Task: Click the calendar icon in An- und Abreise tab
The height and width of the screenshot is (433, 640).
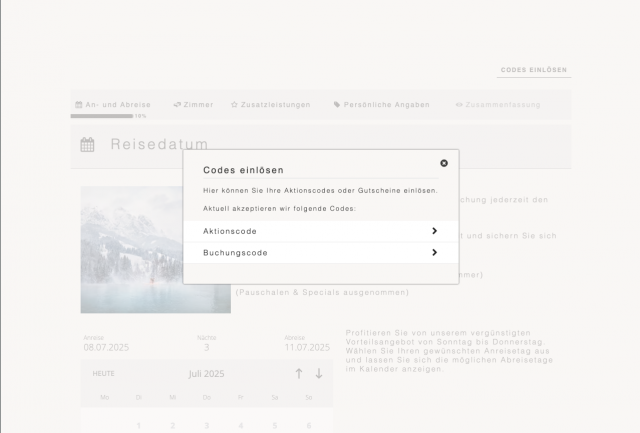Action: click(x=79, y=104)
